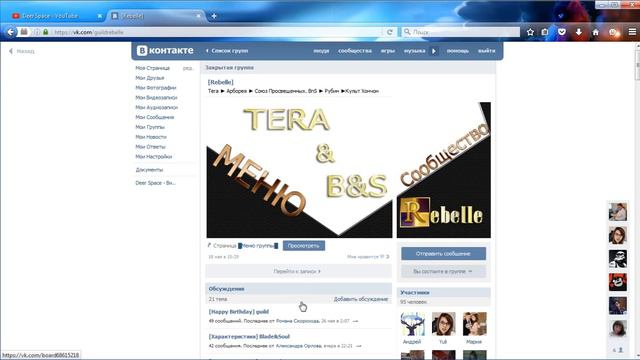This screenshot has height=360, width=640.
Task: Open 'музыка' in the VK header
Action: click(414, 51)
